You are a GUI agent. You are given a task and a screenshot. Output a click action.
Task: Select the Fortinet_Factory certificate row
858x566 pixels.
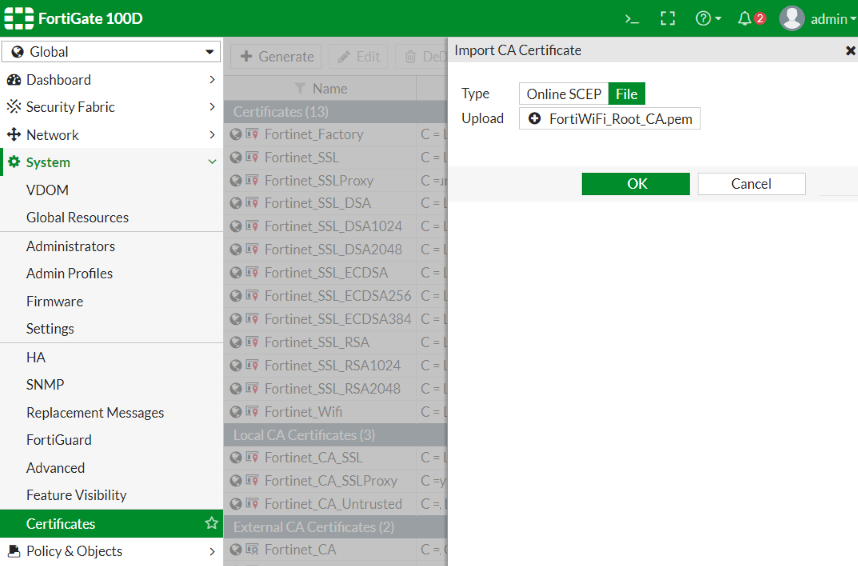point(335,134)
